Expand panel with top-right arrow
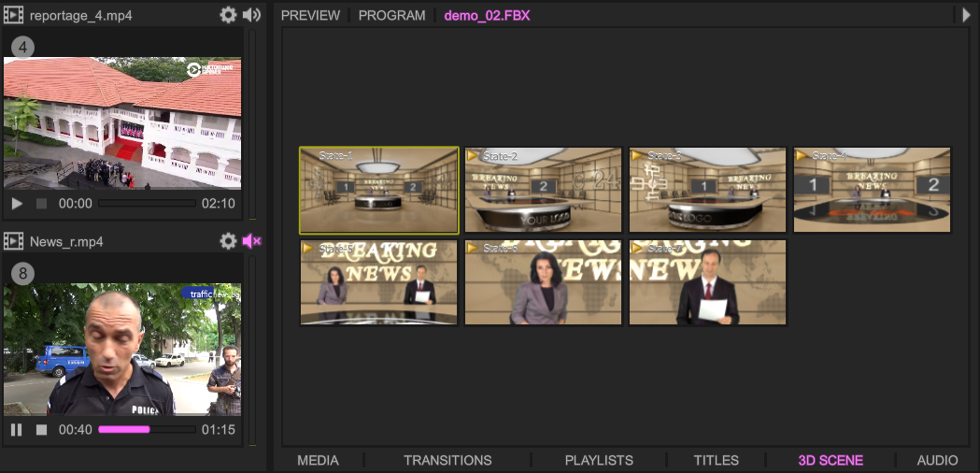Viewport: 980px width, 473px height. (x=966, y=15)
